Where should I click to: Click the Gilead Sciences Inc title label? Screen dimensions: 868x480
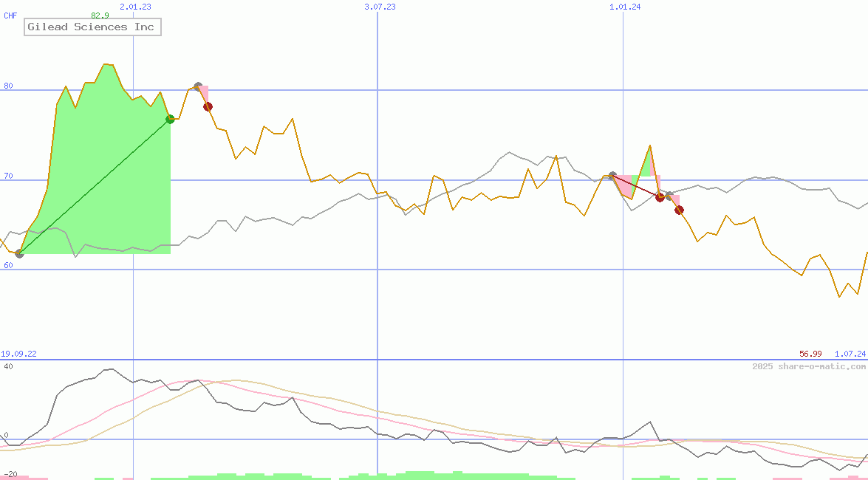92,27
